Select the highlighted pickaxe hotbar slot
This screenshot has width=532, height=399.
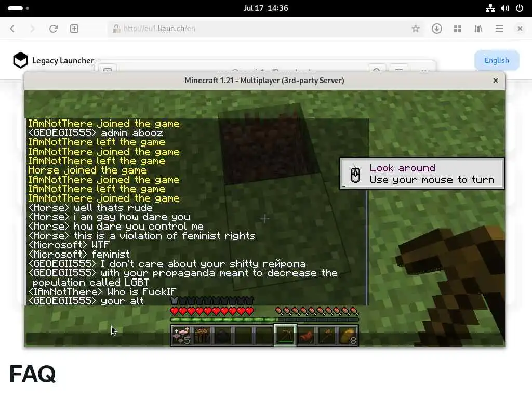(285, 335)
